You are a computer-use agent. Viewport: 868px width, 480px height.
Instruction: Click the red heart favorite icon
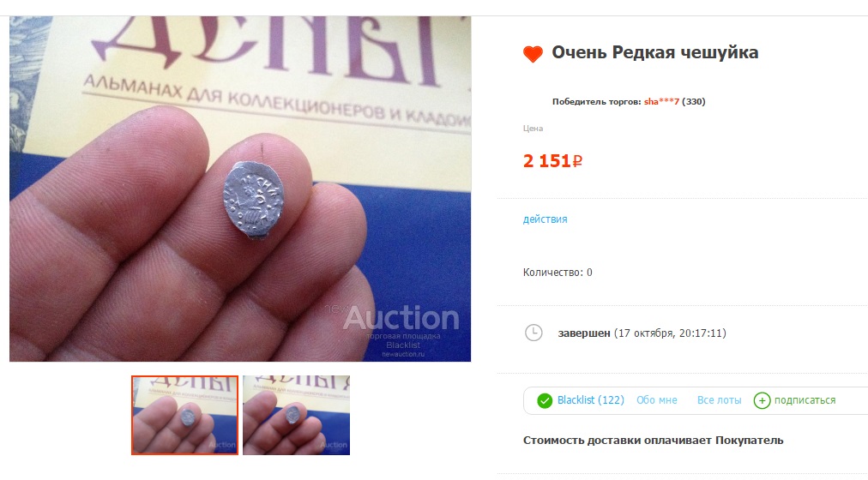coord(533,54)
